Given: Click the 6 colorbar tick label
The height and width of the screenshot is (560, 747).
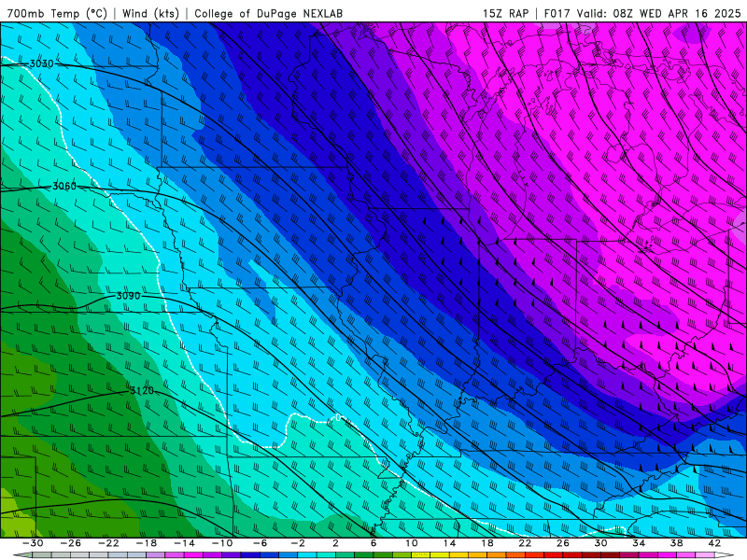Looking at the screenshot, I should pyautogui.click(x=373, y=543).
